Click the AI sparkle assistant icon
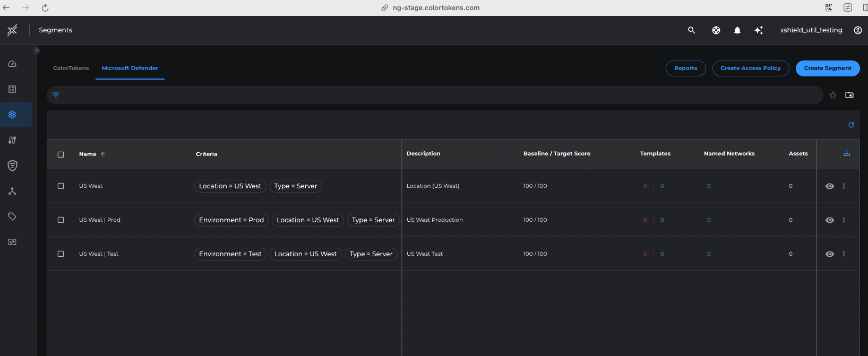This screenshot has height=356, width=868. click(759, 30)
